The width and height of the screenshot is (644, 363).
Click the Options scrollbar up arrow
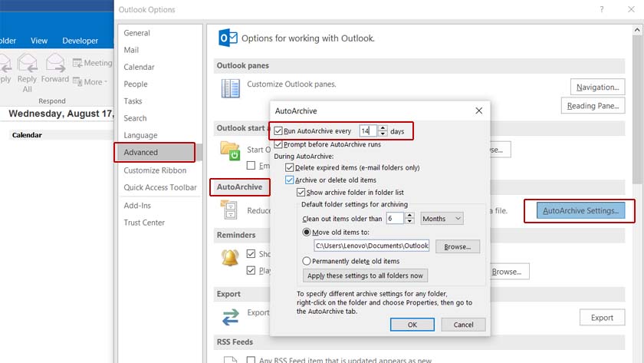tap(636, 30)
